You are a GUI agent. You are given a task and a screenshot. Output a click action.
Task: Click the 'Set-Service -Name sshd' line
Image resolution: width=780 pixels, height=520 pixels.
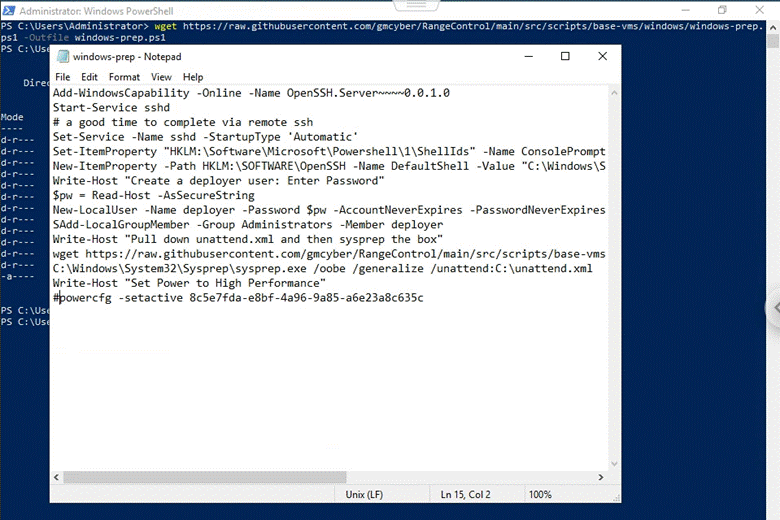tap(205, 137)
